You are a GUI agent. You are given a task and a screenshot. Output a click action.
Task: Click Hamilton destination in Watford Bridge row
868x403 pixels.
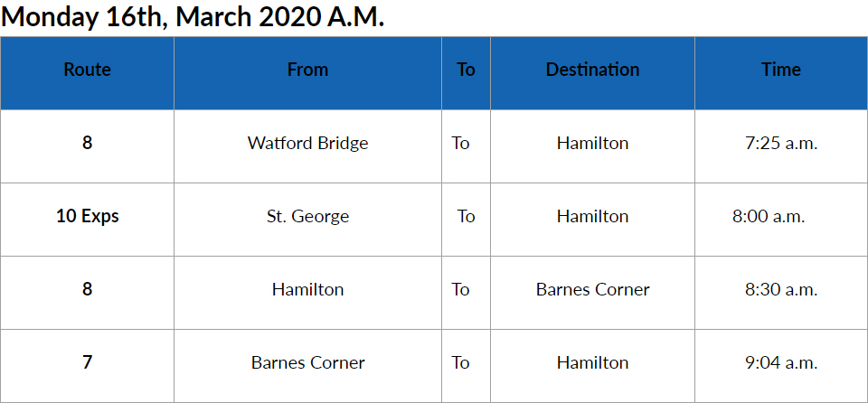592,143
